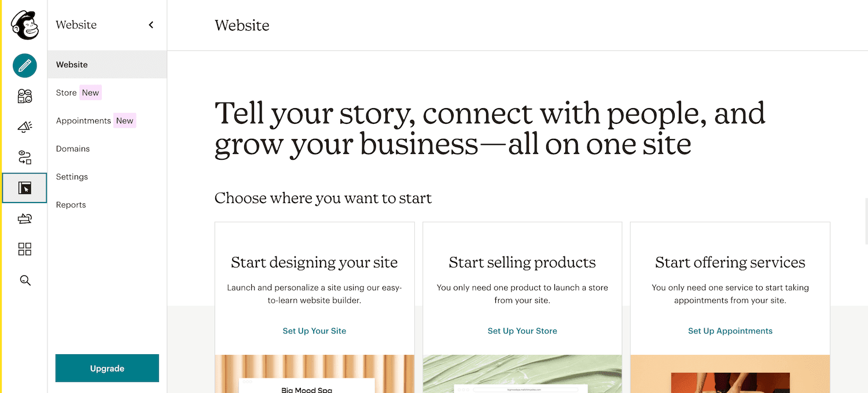Collapse the Website navigation panel chevron
The height and width of the screenshot is (393, 868).
(150, 25)
